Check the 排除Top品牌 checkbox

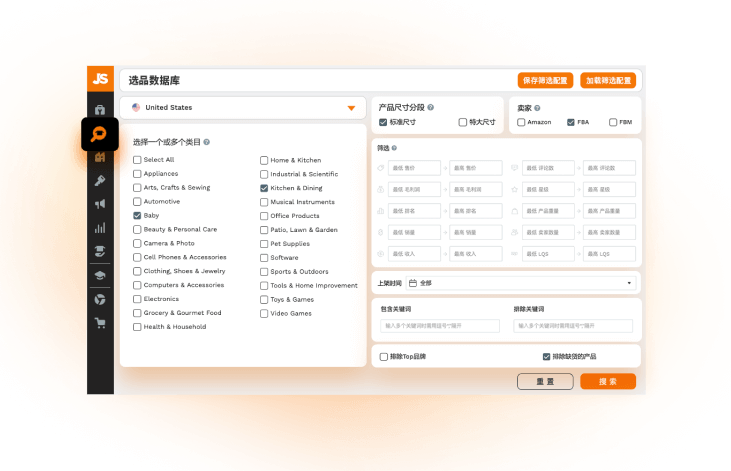coord(384,357)
